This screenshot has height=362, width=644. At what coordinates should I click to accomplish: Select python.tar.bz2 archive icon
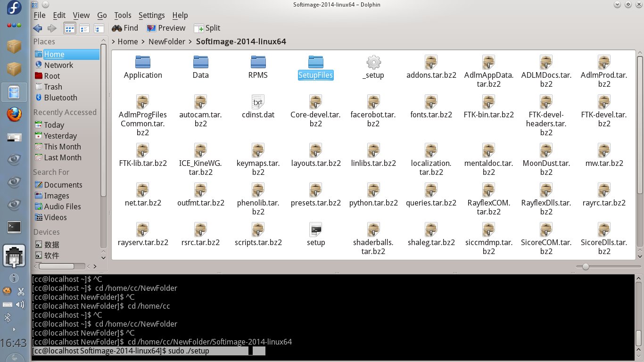click(x=373, y=189)
